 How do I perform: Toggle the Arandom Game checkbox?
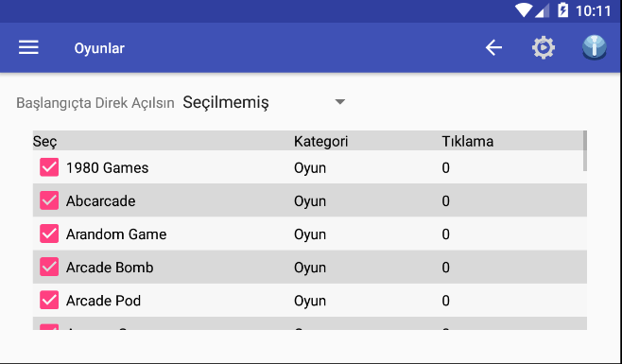[x=49, y=234]
